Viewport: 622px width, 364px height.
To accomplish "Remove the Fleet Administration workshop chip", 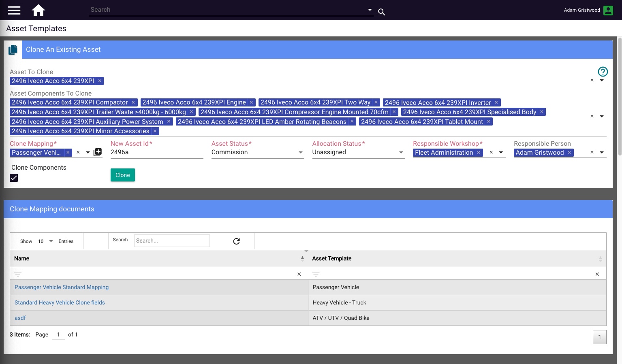I will pos(479,153).
